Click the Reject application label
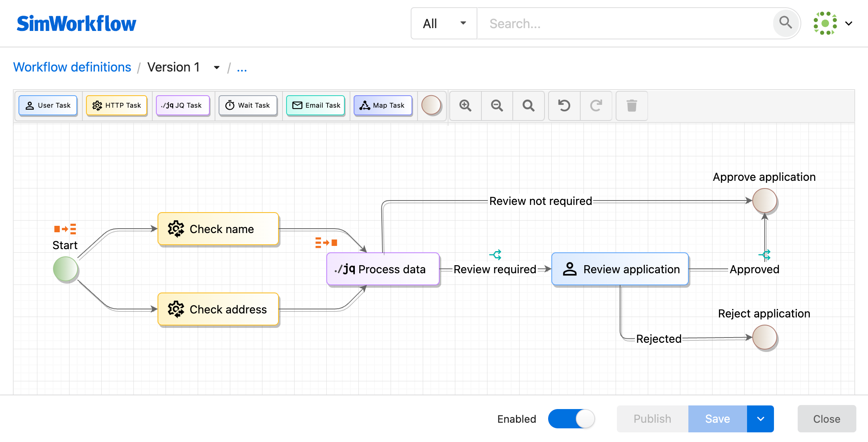 pos(764,313)
